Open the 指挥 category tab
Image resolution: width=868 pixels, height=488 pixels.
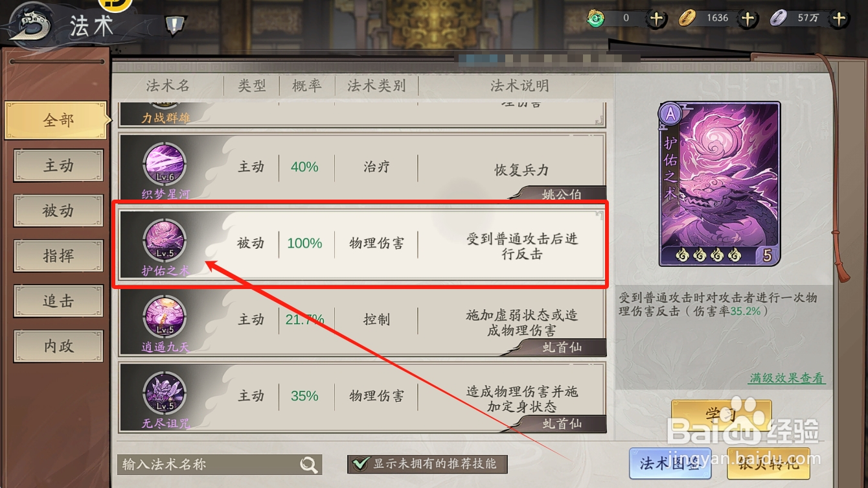tap(58, 256)
